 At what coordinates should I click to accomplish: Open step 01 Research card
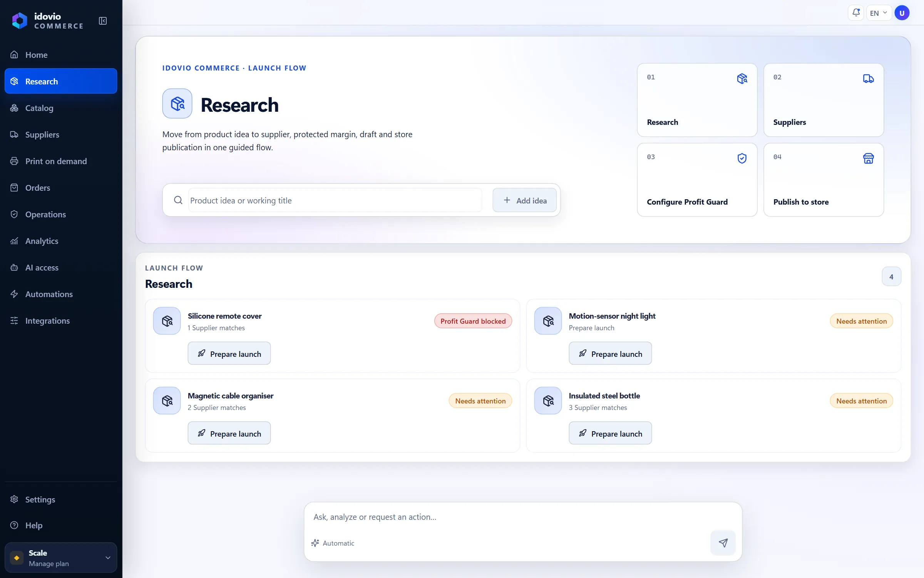tap(697, 100)
